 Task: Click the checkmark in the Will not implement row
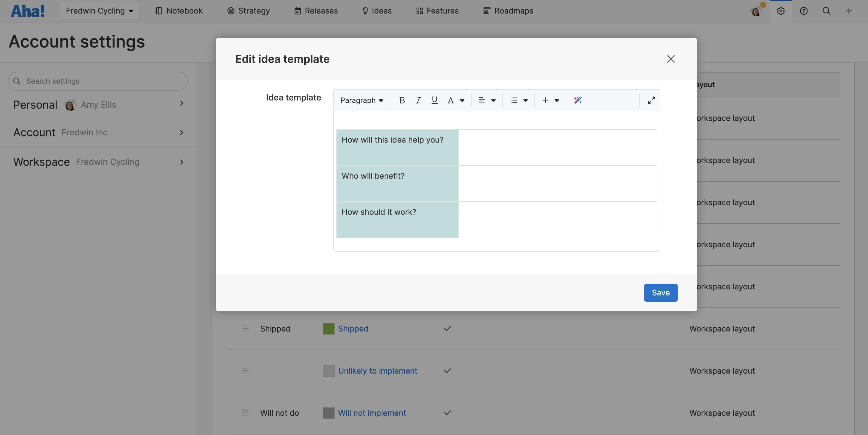tap(447, 413)
